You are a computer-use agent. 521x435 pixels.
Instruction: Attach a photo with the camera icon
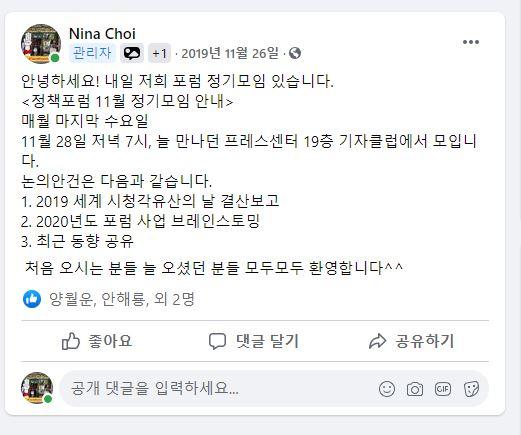tap(415, 389)
